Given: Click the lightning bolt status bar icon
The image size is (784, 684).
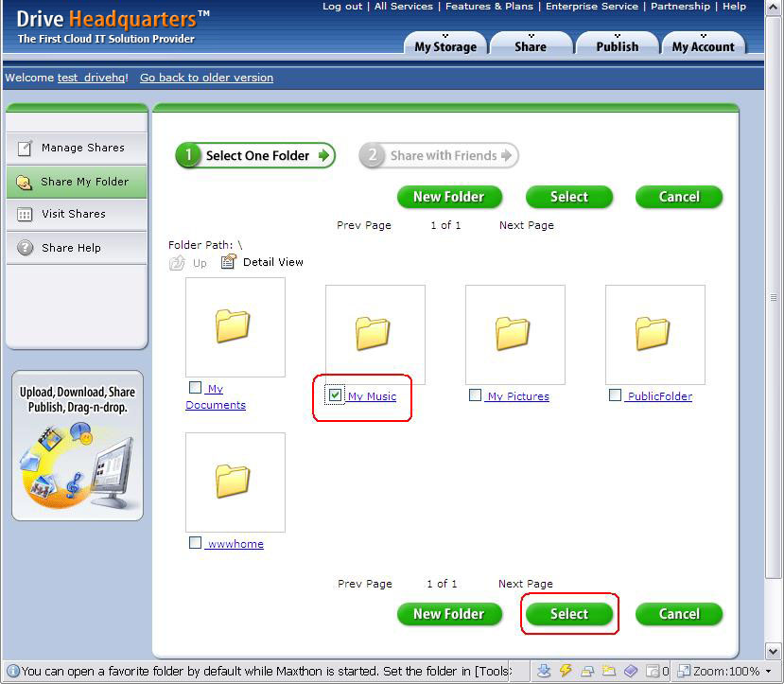Looking at the screenshot, I should click(x=566, y=671).
